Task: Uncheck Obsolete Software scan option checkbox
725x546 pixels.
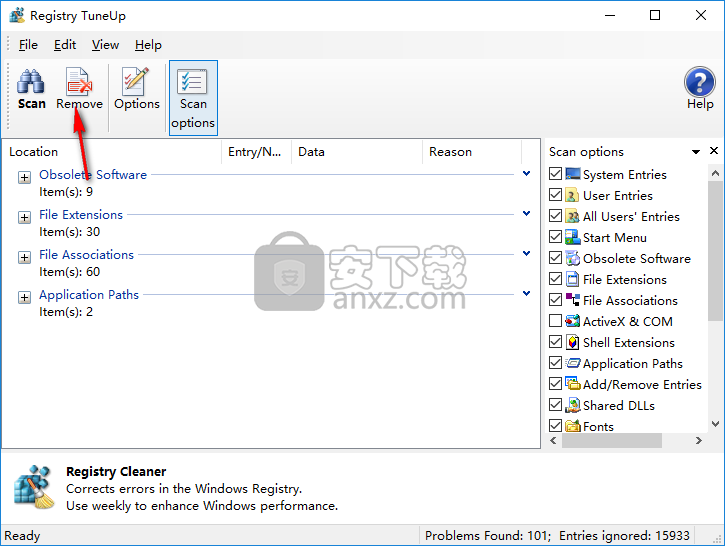Action: click(555, 258)
